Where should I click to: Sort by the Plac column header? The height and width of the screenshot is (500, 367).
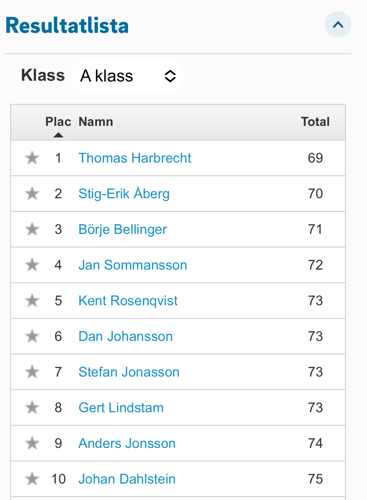[x=58, y=122]
